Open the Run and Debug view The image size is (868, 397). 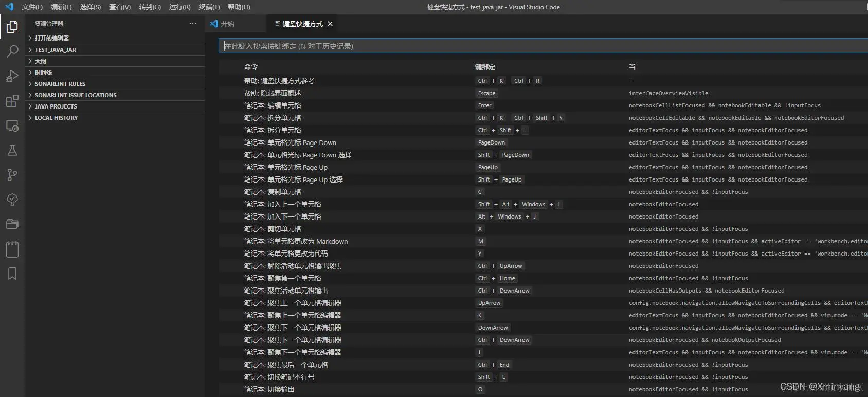coord(12,76)
